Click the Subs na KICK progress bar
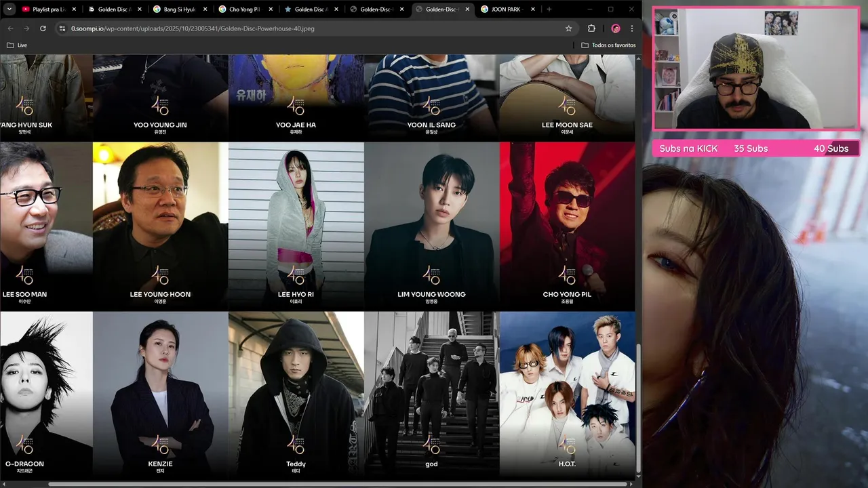 (x=756, y=148)
